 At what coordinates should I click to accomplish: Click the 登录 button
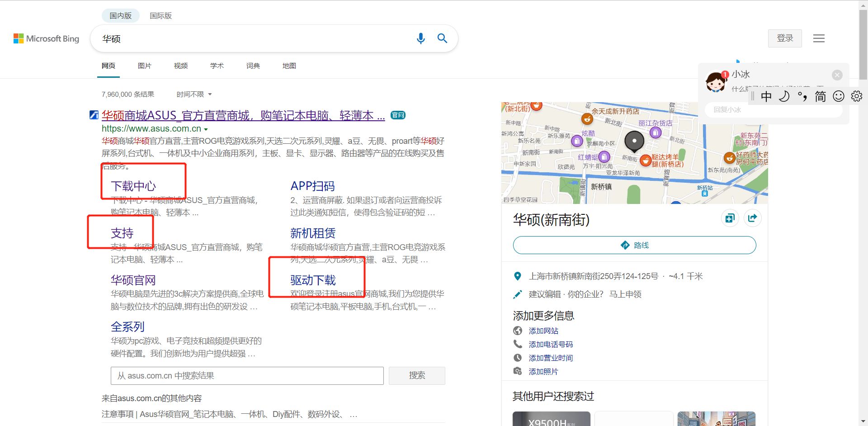click(x=785, y=38)
